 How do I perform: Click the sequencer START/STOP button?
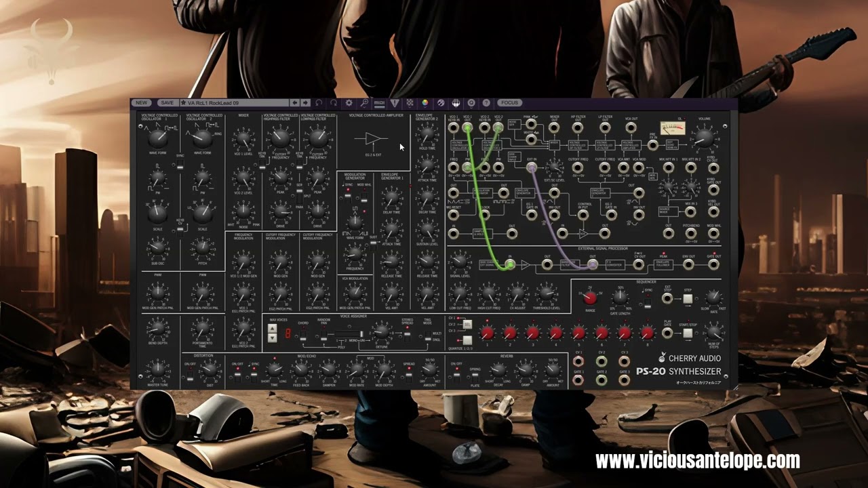(x=688, y=333)
